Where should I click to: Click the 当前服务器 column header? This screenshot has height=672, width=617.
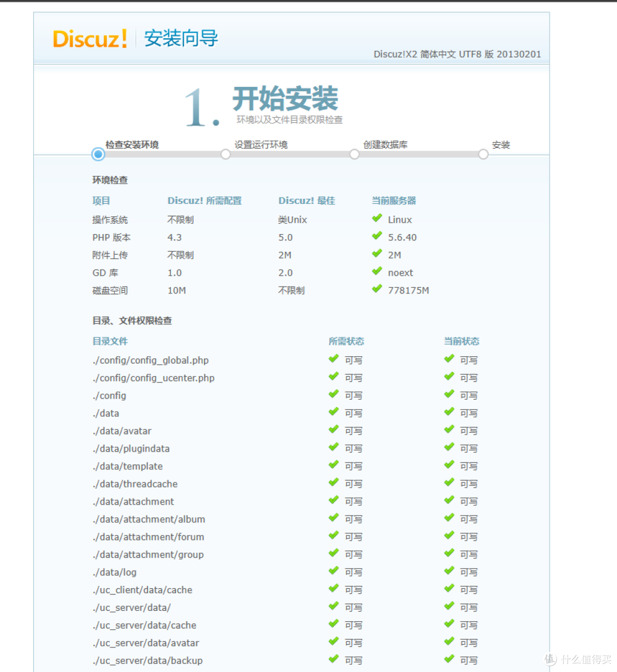(394, 200)
